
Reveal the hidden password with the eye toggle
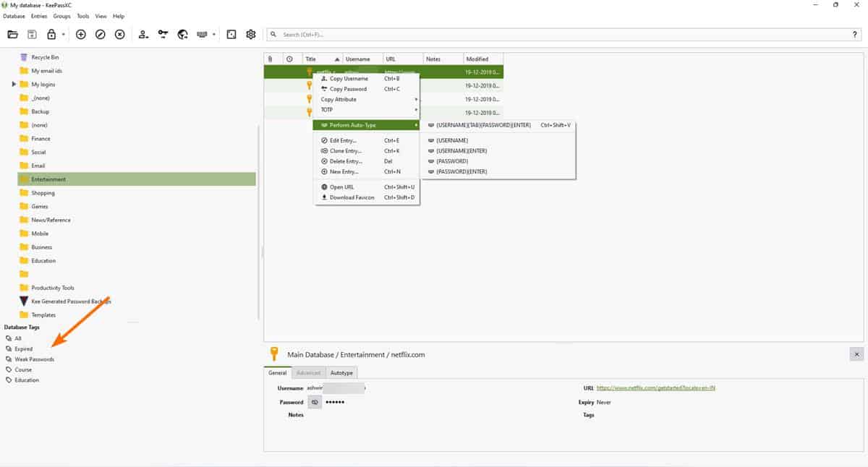point(314,401)
